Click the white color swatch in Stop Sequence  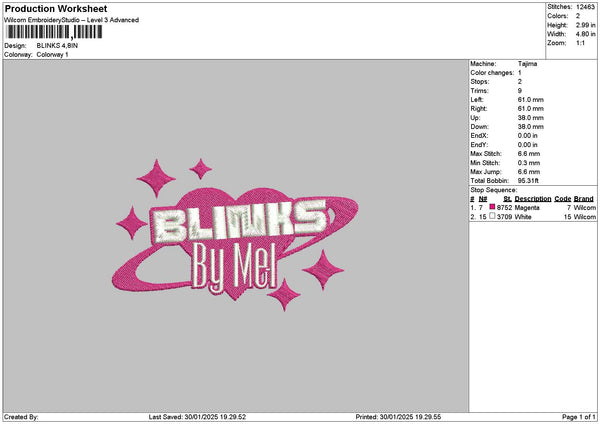tap(492, 216)
